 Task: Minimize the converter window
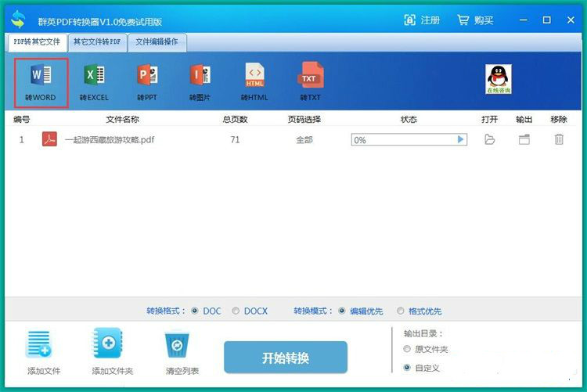click(x=524, y=20)
